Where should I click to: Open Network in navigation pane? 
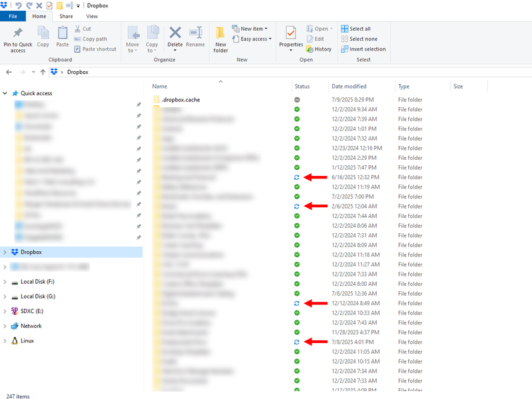pos(31,326)
